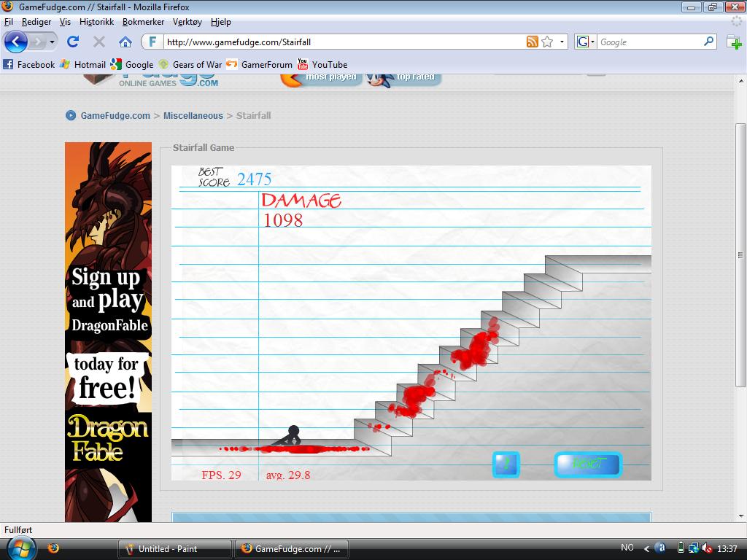Screen dimensions: 747x560
Task: Click the GameFudge.com Firefox taskbar button
Action: (x=292, y=549)
